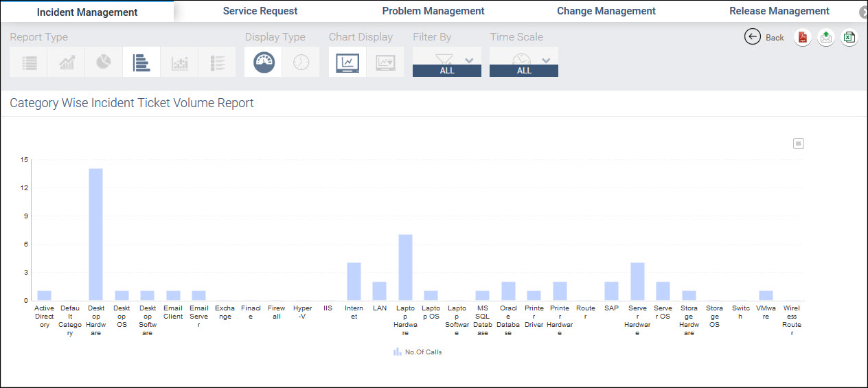868x388 pixels.
Task: Click the Firewall axis label
Action: pyautogui.click(x=276, y=312)
